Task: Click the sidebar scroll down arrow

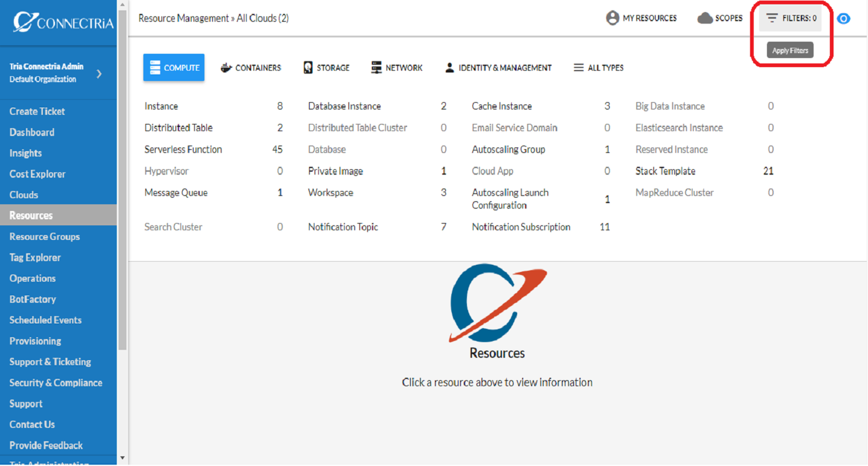Action: click(123, 458)
